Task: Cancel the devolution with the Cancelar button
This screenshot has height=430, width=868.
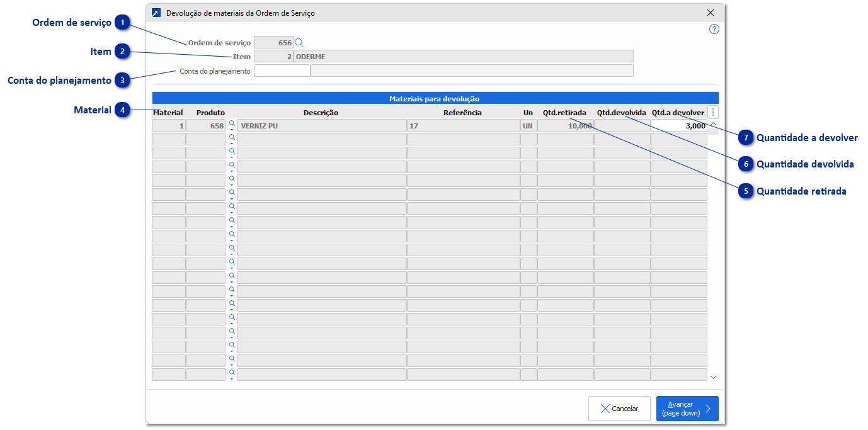Action: pyautogui.click(x=620, y=409)
